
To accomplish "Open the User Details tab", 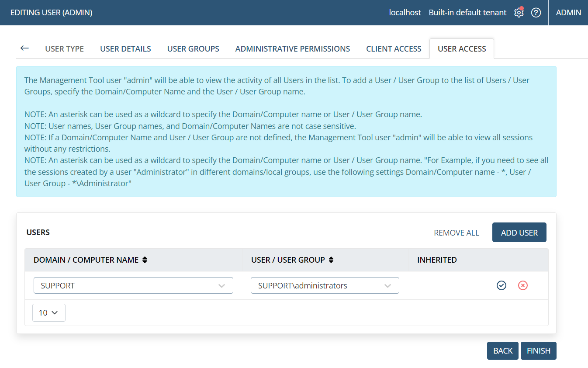I will point(125,49).
